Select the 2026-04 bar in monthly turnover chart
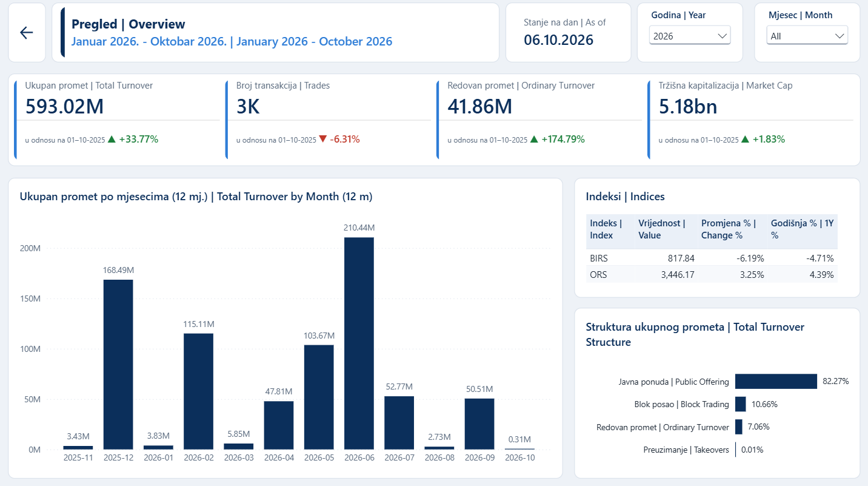Screen dimensions: 868x486 click(279, 425)
